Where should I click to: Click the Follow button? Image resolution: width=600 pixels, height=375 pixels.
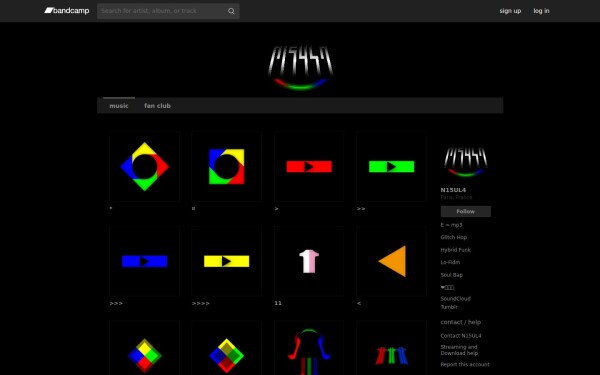[x=466, y=211]
